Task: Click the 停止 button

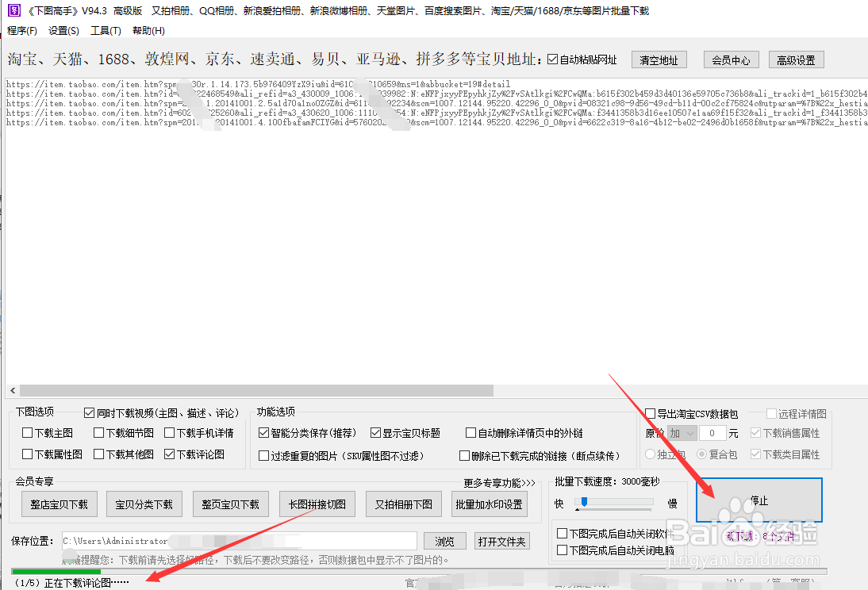Action: 759,500
